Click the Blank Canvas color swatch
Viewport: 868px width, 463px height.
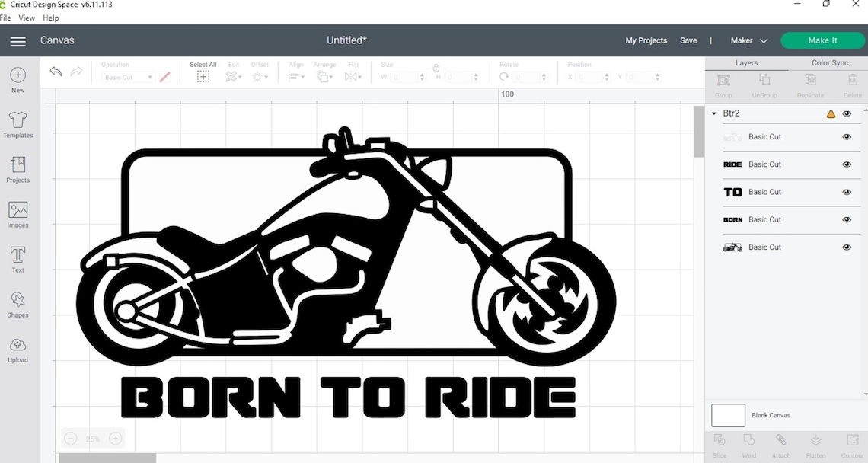[x=728, y=415]
